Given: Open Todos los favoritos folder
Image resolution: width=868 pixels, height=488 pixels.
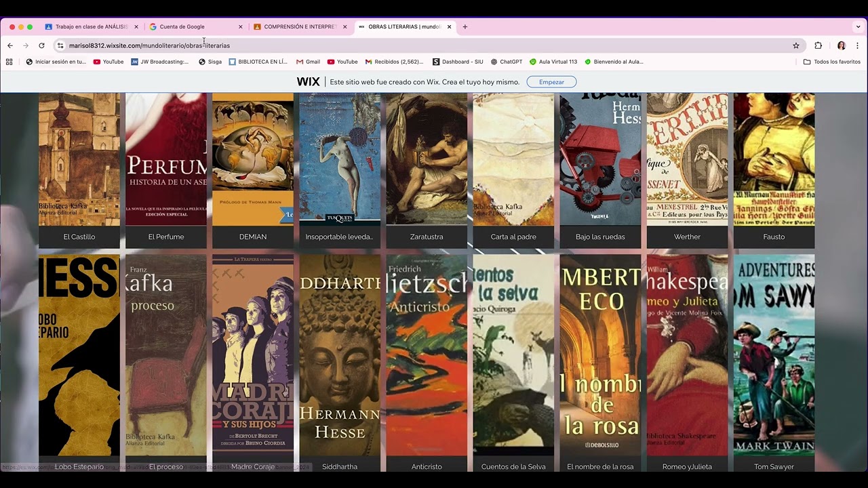Looking at the screenshot, I should [832, 62].
